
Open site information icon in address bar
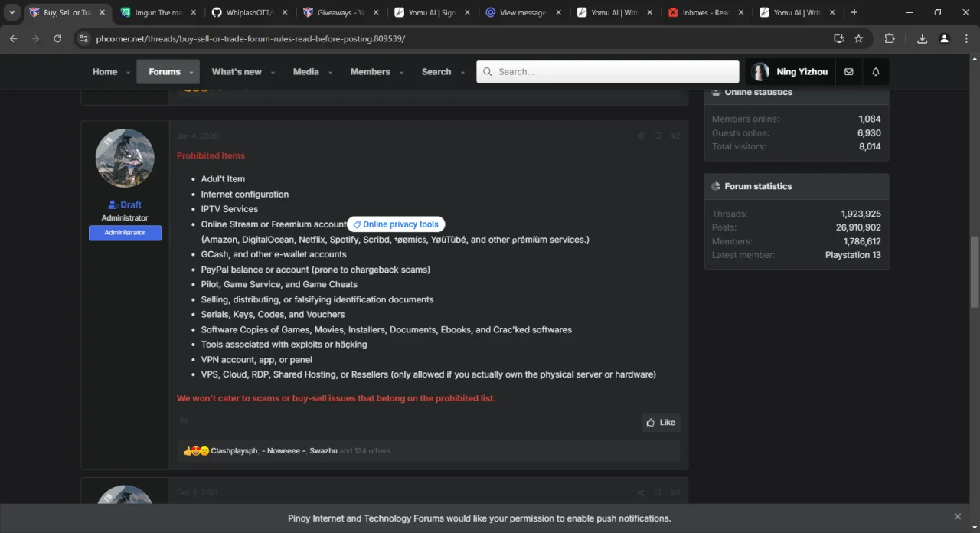(84, 38)
